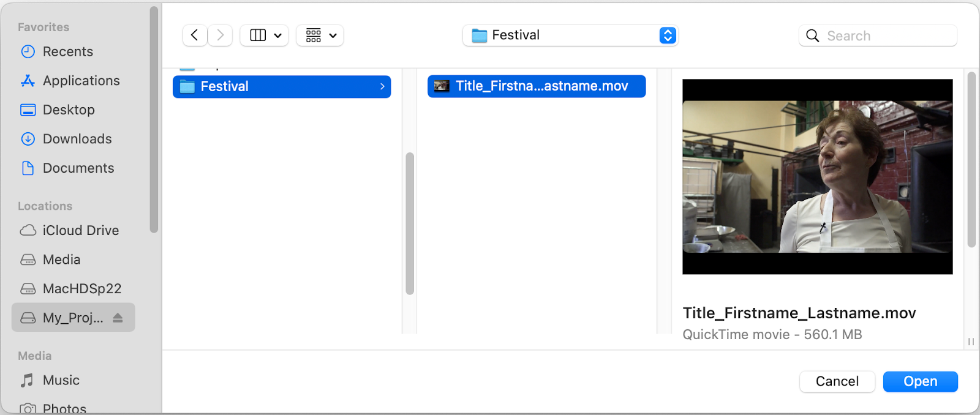
Task: Click the My_Proj... disk icon
Action: point(28,318)
